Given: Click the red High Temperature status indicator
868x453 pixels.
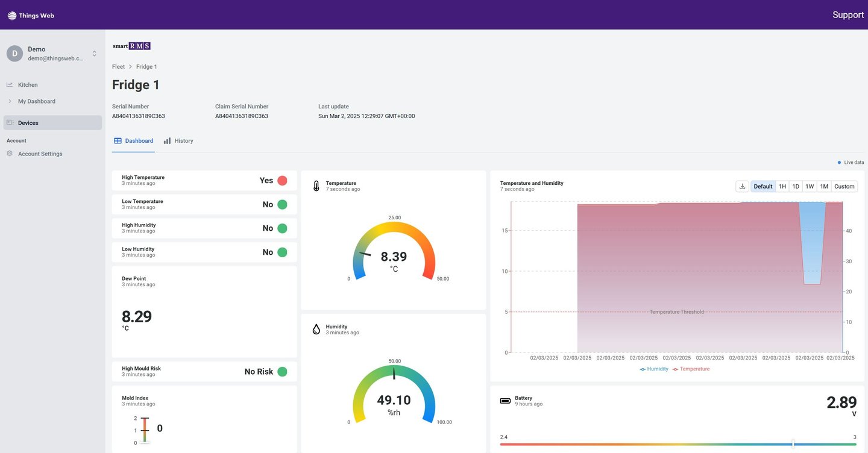Looking at the screenshot, I should (x=282, y=181).
